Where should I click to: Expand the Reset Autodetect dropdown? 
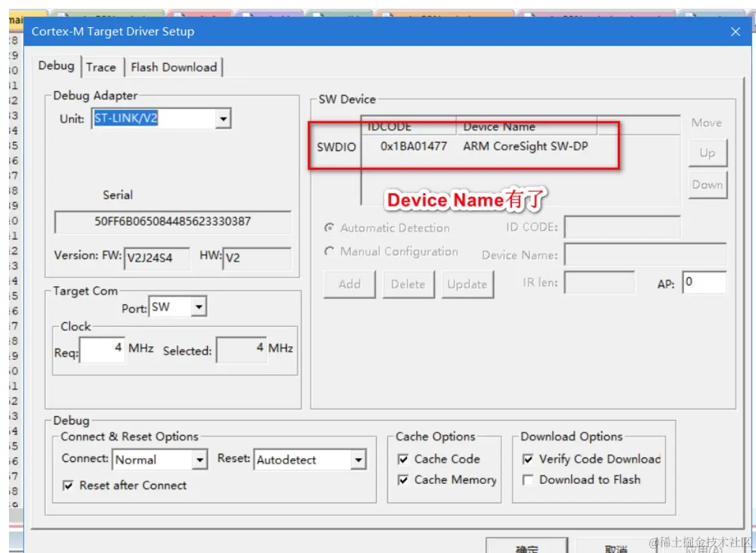point(358,460)
